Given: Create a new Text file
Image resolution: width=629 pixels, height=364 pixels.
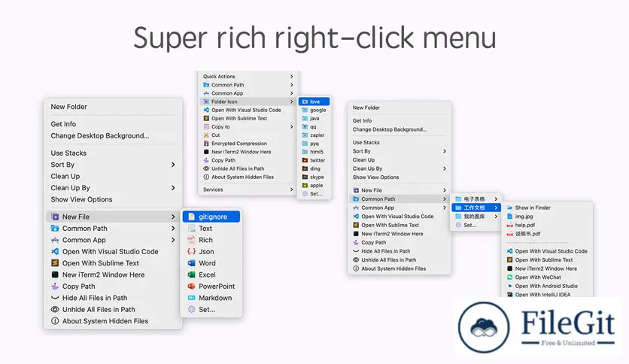Looking at the screenshot, I should click(211, 229).
